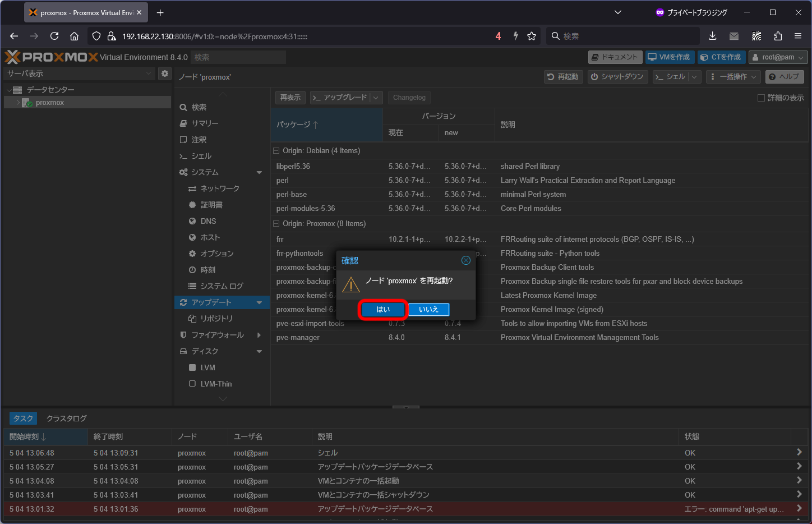Click the Changelog button
The width and height of the screenshot is (812, 524).
pos(409,98)
